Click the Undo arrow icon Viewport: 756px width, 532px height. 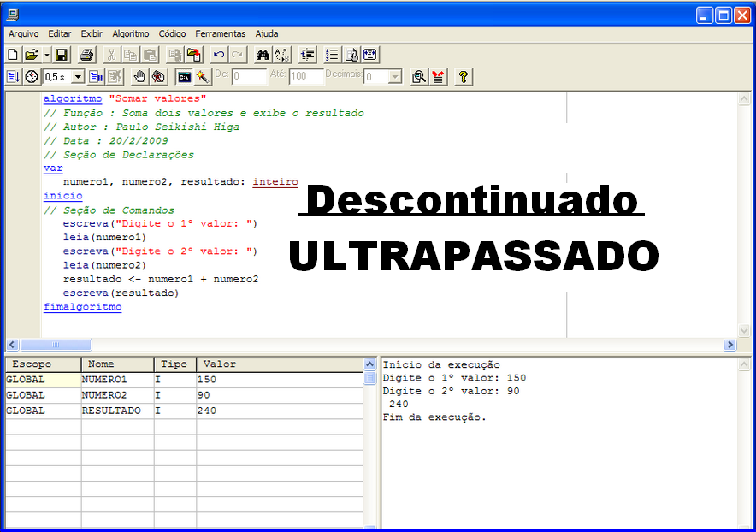point(219,54)
